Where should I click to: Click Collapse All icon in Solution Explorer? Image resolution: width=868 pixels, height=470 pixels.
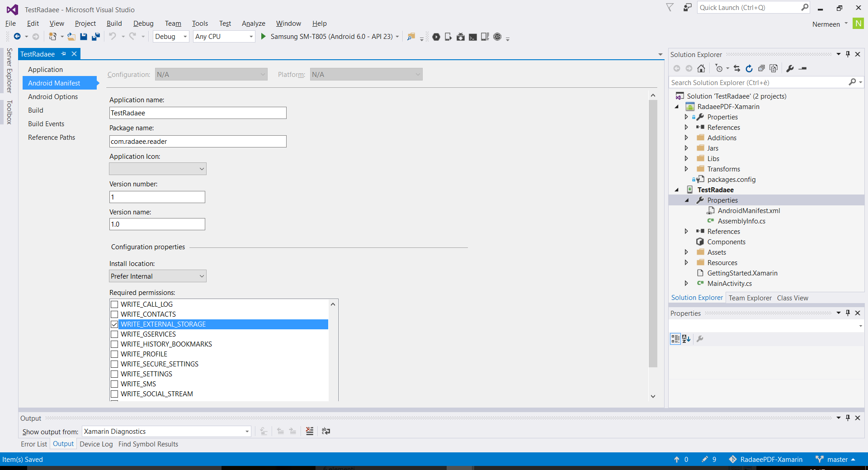click(x=761, y=68)
